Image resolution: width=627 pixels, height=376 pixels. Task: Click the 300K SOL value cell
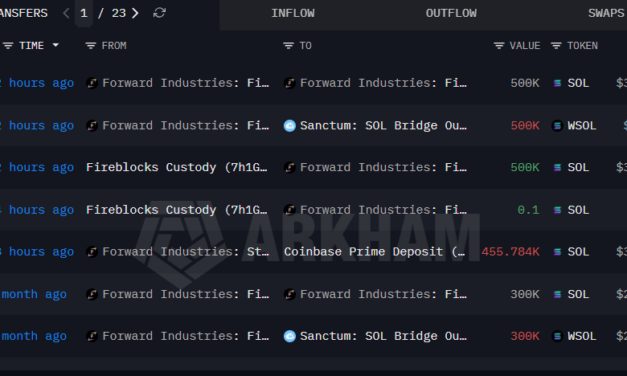[525, 294]
